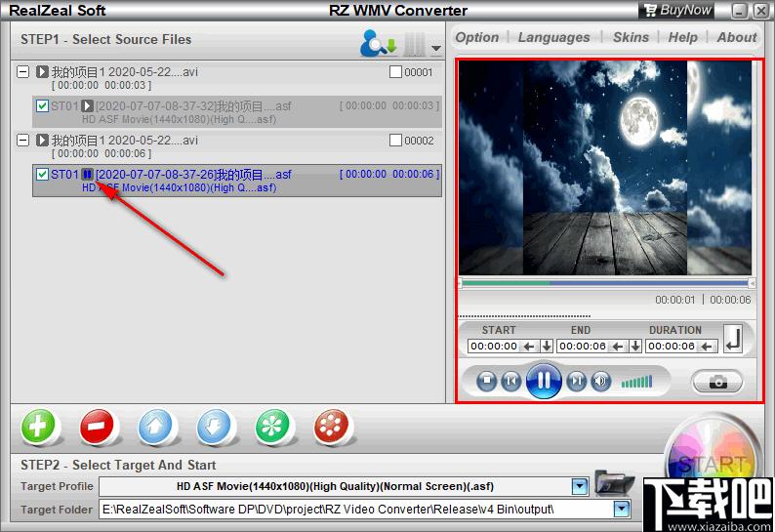Image resolution: width=775 pixels, height=532 pixels.
Task: Open the dropdown arrow beside columns icon
Action: pyautogui.click(x=436, y=48)
